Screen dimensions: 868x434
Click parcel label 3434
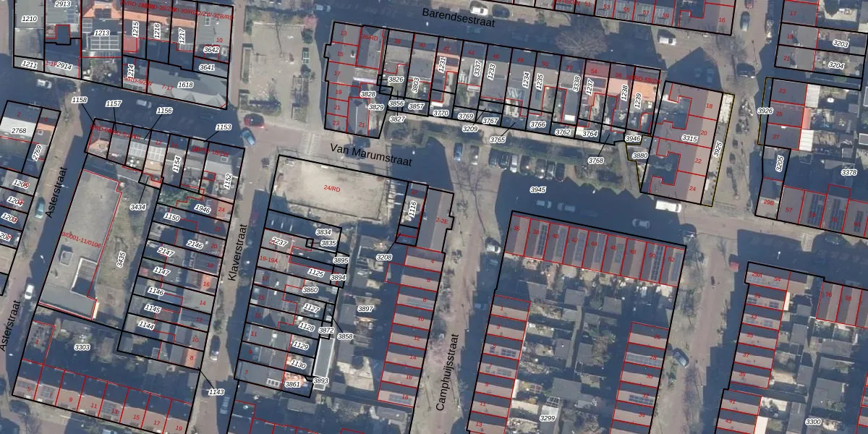coord(137,207)
